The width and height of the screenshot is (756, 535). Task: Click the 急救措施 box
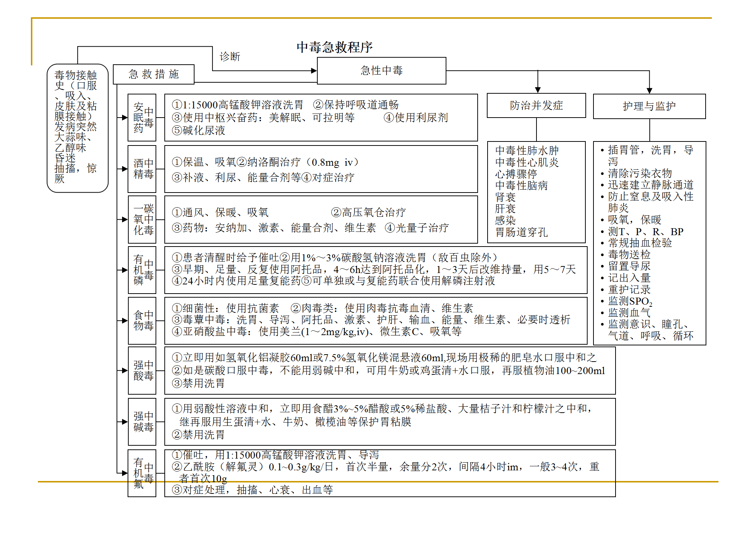point(154,74)
